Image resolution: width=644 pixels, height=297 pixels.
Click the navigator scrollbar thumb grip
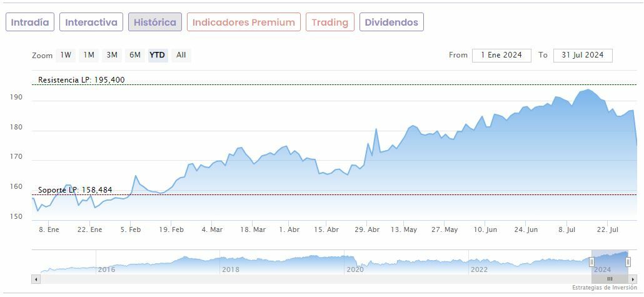pos(610,279)
